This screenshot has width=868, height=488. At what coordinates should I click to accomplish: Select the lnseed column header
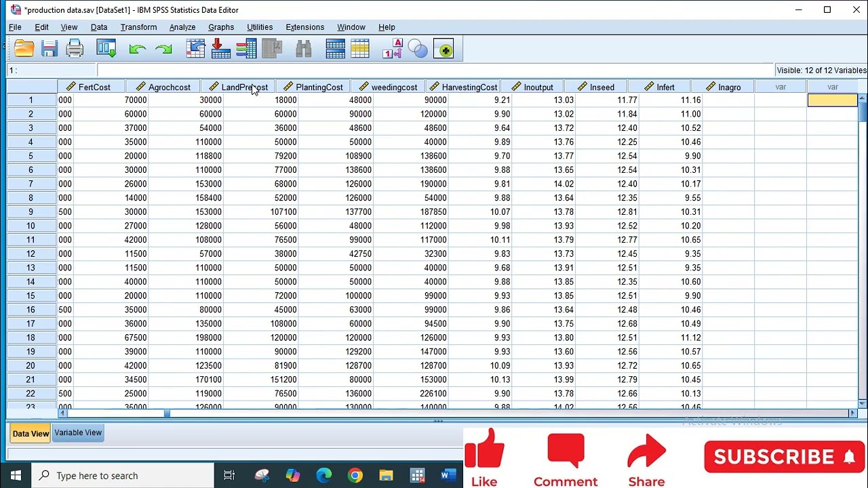pos(595,87)
